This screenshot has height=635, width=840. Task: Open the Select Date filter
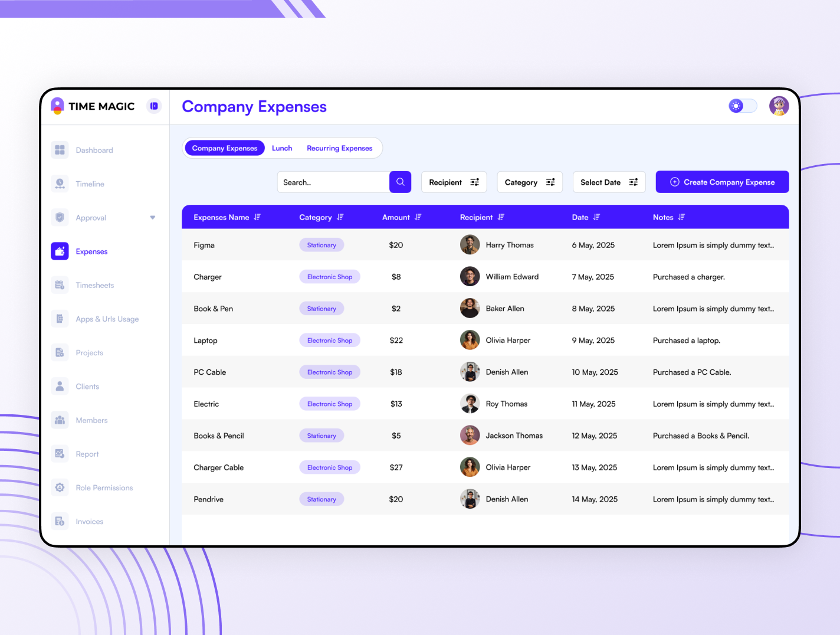click(609, 182)
